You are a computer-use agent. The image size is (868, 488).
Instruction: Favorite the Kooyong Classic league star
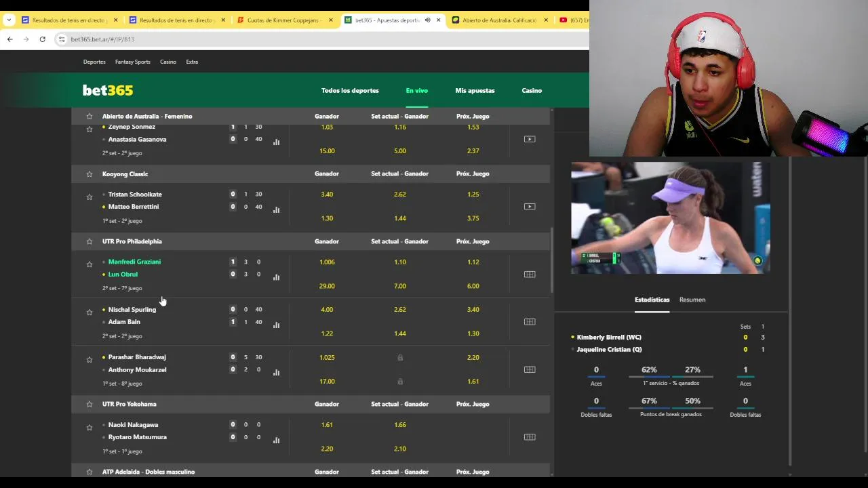(89, 174)
